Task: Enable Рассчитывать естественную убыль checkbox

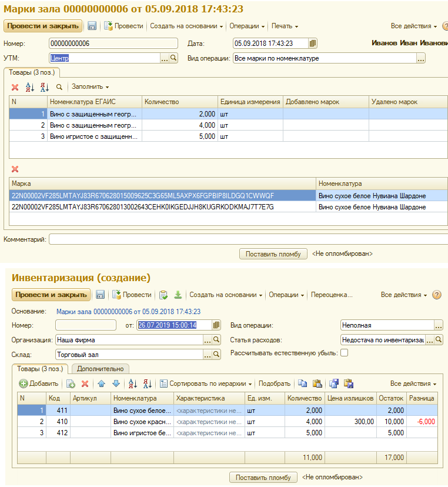Action: tap(345, 353)
